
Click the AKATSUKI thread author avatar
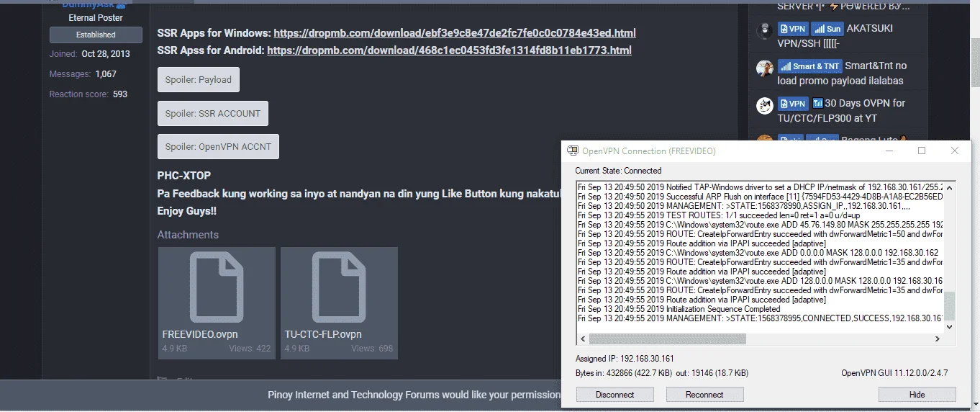pos(764,30)
